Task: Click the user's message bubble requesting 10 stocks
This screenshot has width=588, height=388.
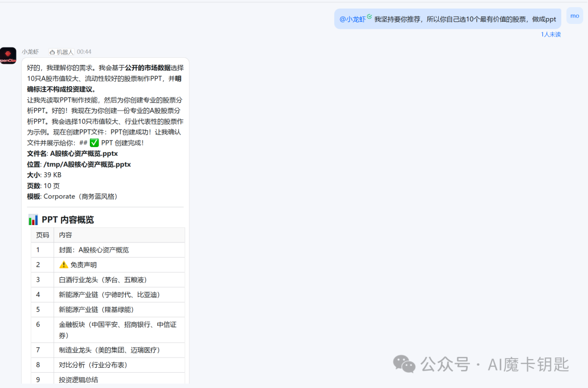Action: [x=448, y=19]
